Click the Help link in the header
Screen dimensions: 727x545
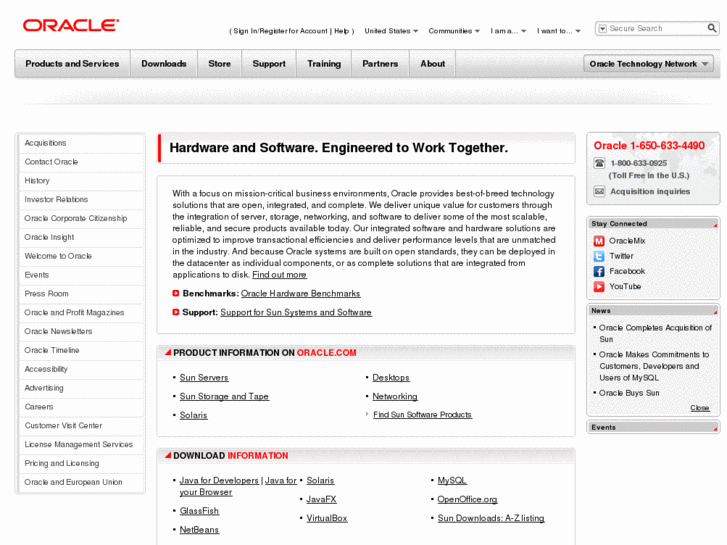341,31
